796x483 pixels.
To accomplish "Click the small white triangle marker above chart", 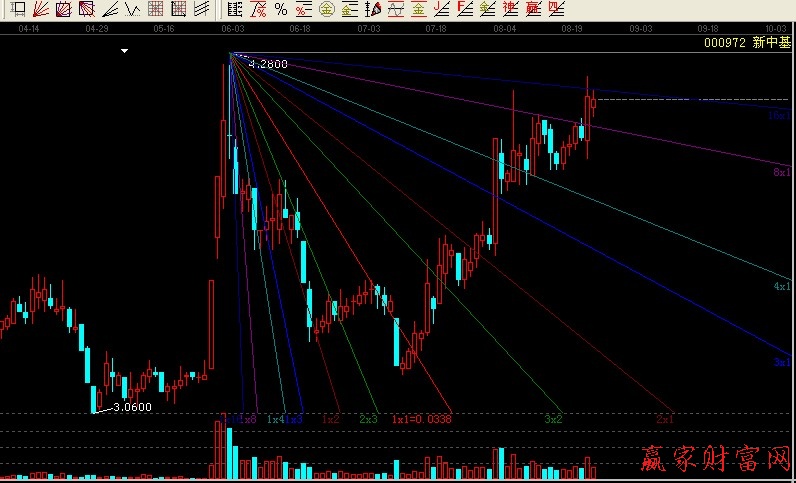I will 124,50.
